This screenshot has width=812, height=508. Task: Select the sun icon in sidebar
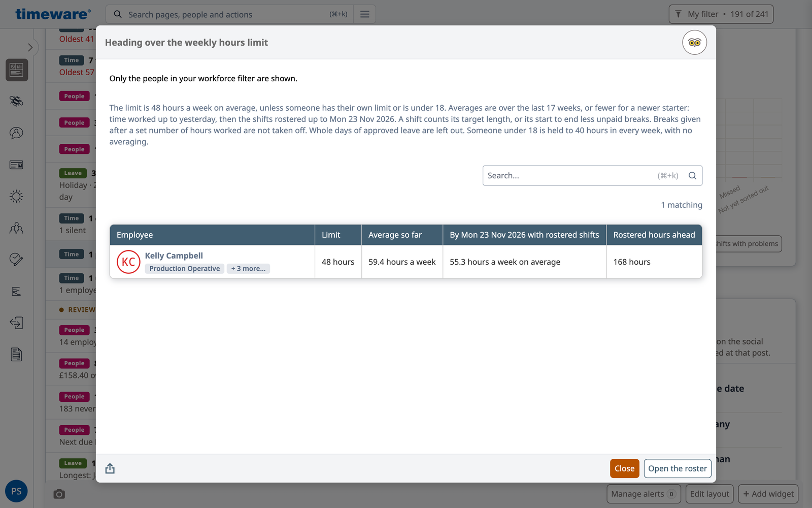17,196
